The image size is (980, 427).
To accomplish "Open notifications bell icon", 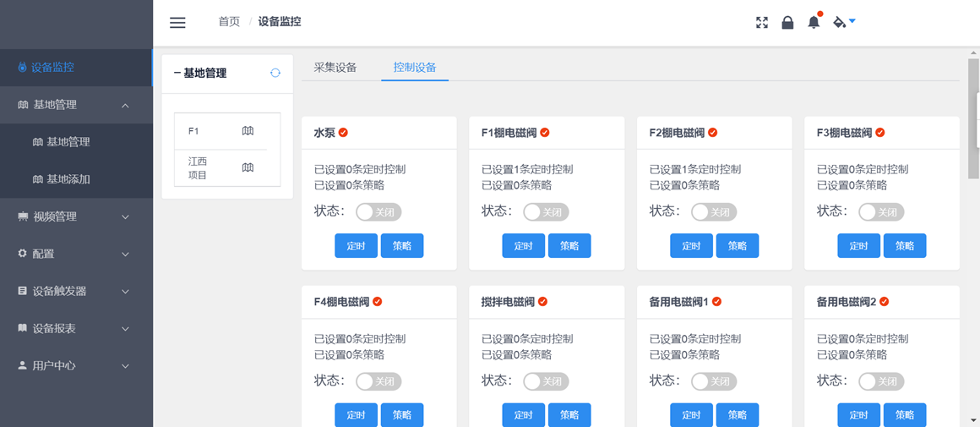I will click(x=814, y=23).
